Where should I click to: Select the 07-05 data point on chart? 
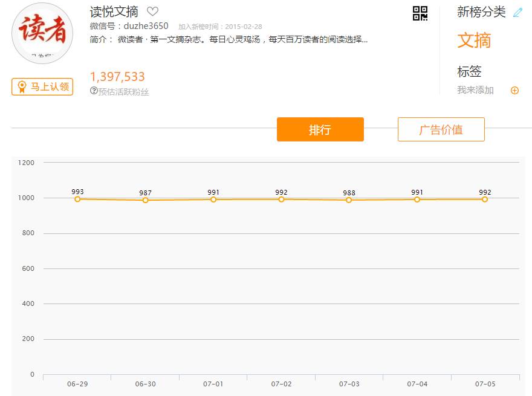point(485,199)
